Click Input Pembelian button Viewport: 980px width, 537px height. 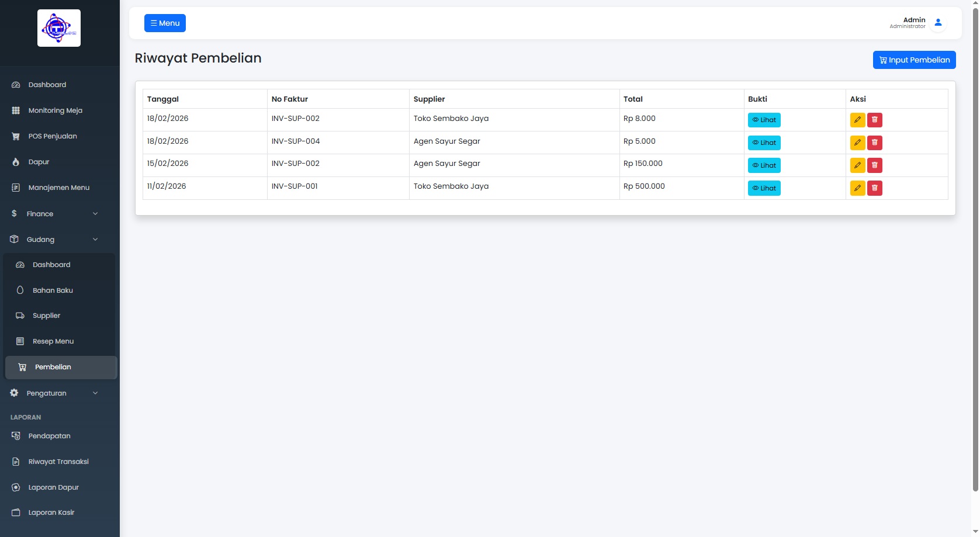click(x=914, y=60)
